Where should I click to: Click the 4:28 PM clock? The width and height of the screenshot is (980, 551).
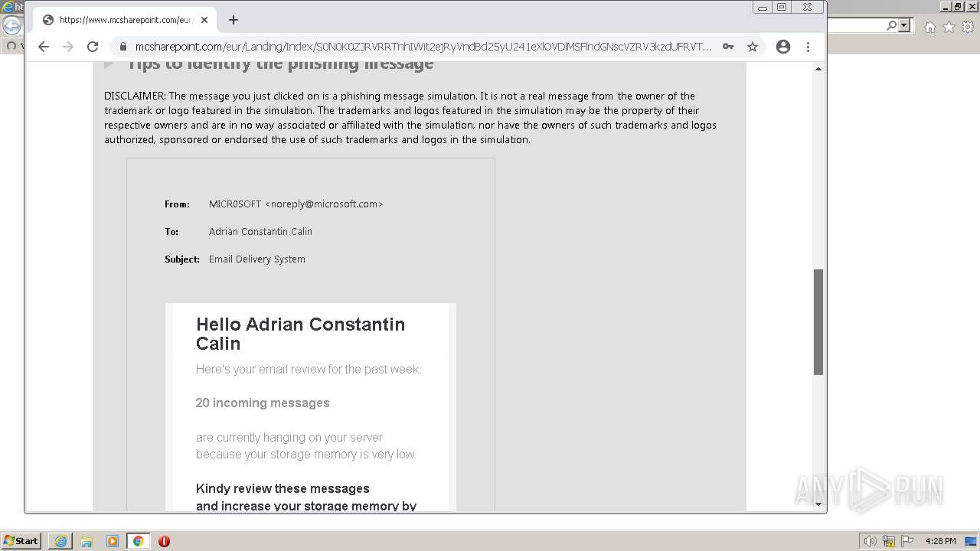coord(940,541)
